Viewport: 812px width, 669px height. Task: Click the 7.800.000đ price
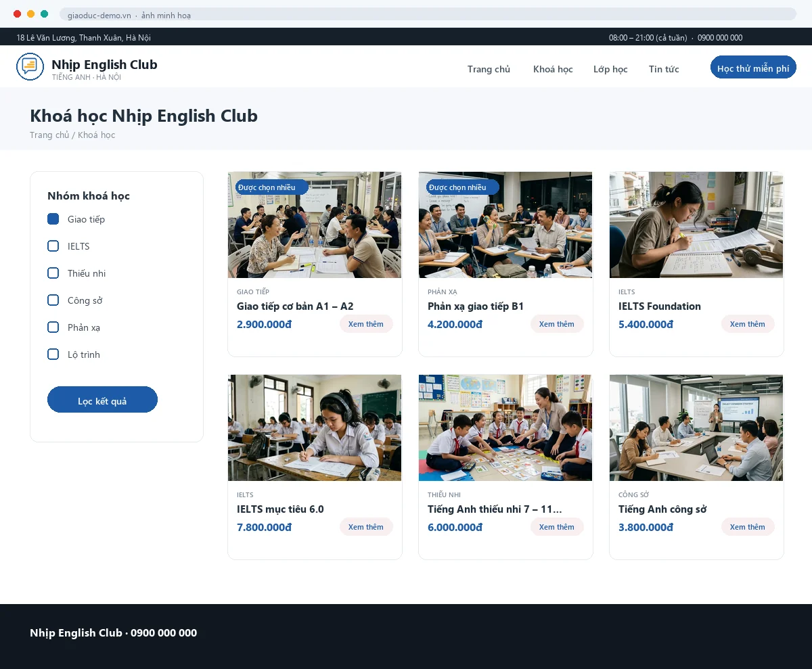pos(264,528)
